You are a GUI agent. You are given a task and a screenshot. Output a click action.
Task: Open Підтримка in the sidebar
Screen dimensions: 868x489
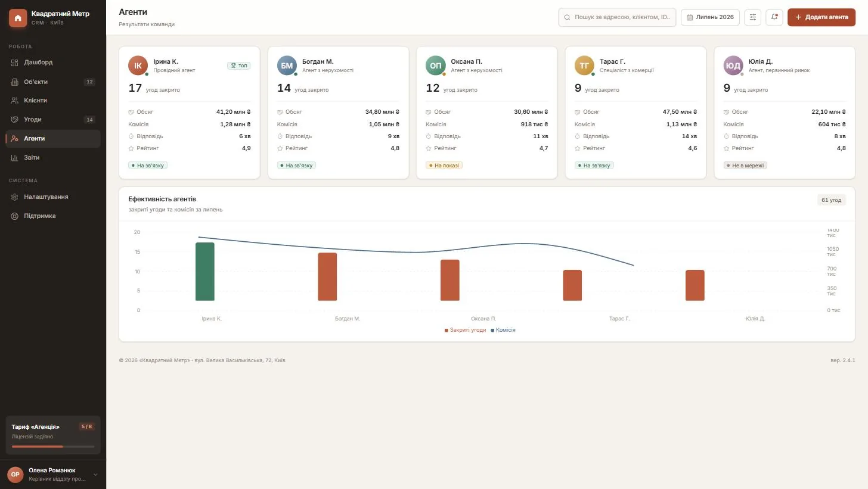(x=53, y=216)
